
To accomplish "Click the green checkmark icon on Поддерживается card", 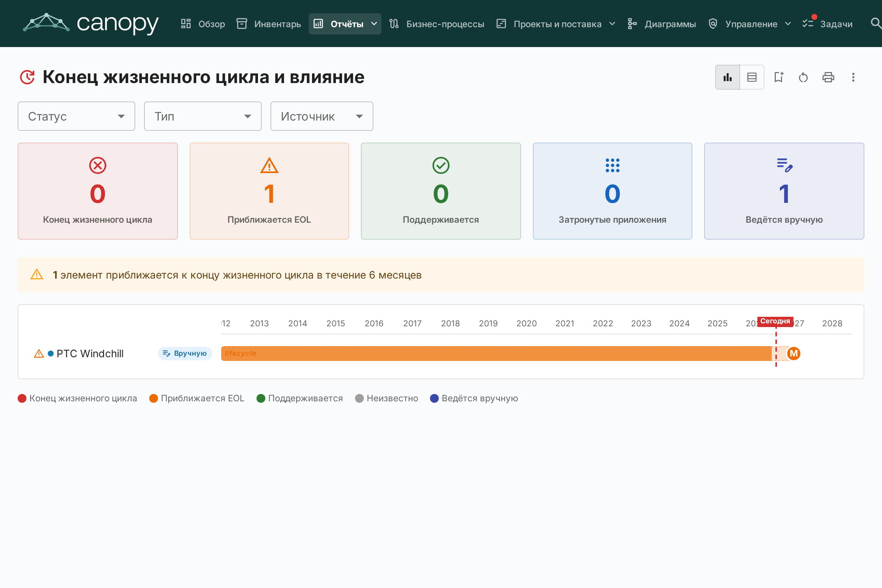I will (x=441, y=165).
